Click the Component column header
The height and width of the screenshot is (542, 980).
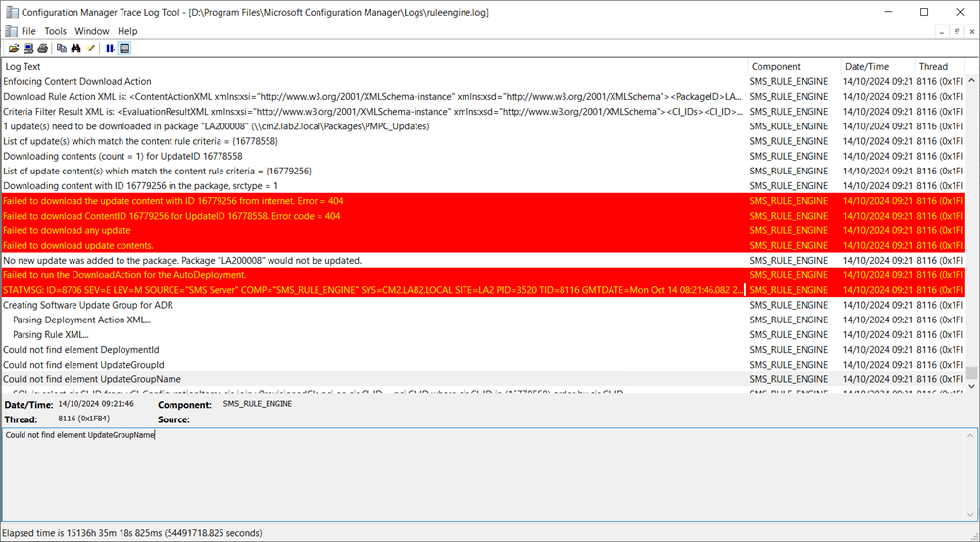tap(794, 67)
